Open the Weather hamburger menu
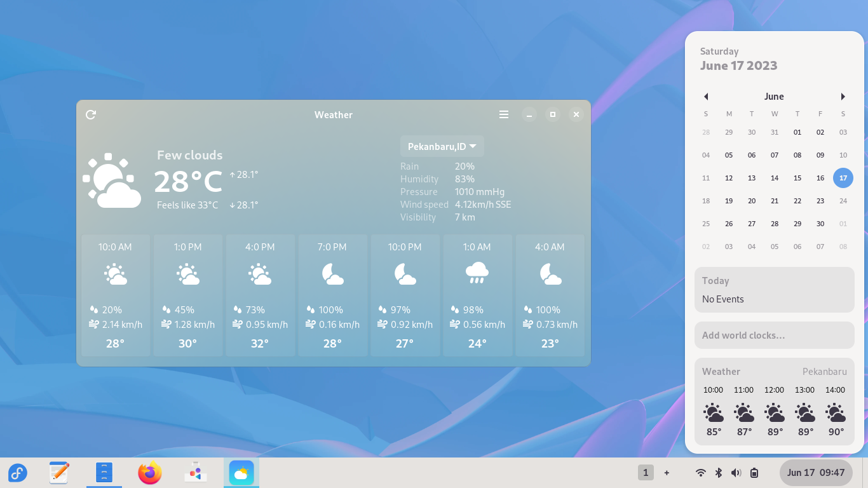The height and width of the screenshot is (488, 868). (x=504, y=114)
